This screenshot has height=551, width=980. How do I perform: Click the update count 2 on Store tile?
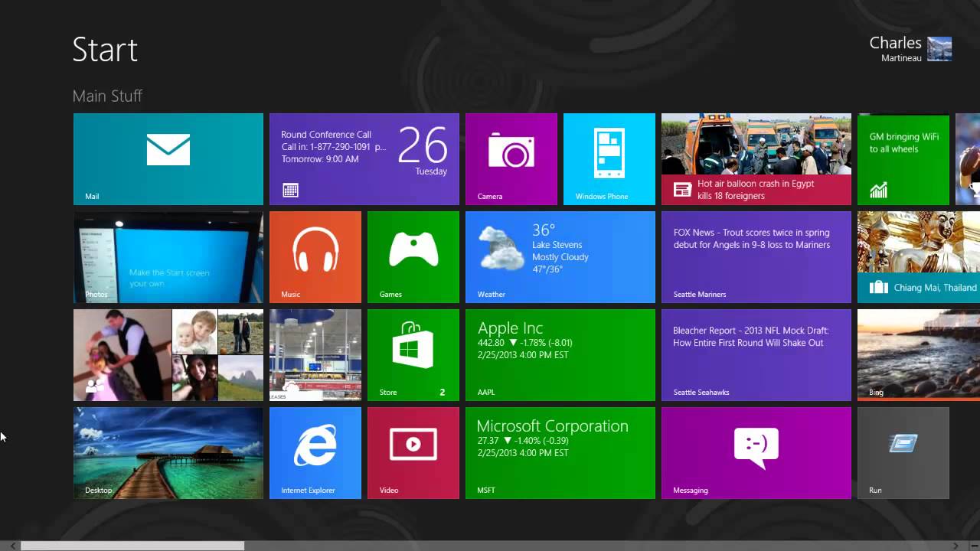click(x=442, y=393)
